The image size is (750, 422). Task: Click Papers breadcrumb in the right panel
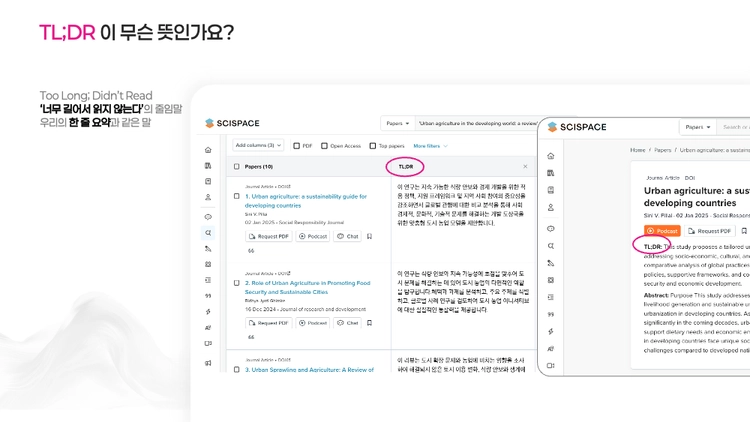click(662, 150)
